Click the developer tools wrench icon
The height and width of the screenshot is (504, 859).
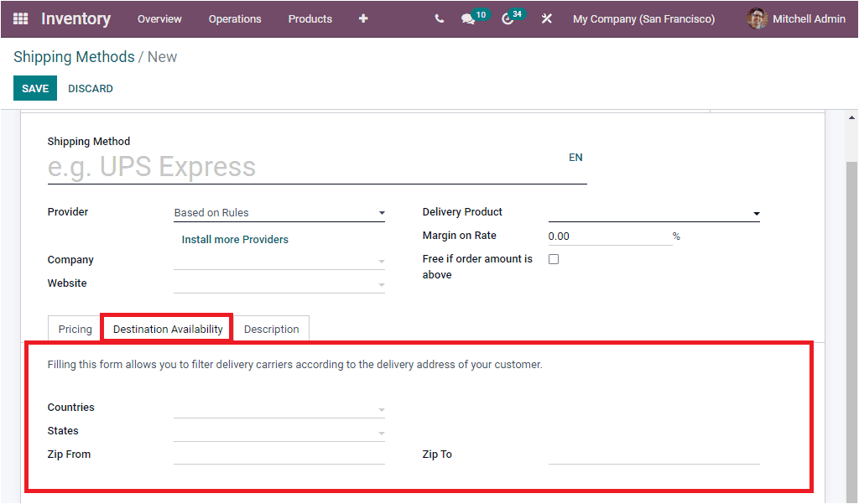(546, 18)
